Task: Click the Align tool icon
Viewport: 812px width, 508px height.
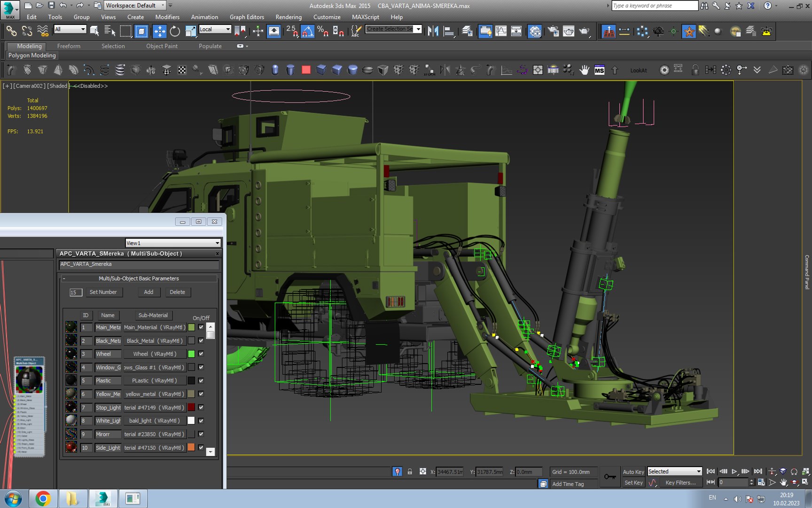Action: tap(449, 31)
